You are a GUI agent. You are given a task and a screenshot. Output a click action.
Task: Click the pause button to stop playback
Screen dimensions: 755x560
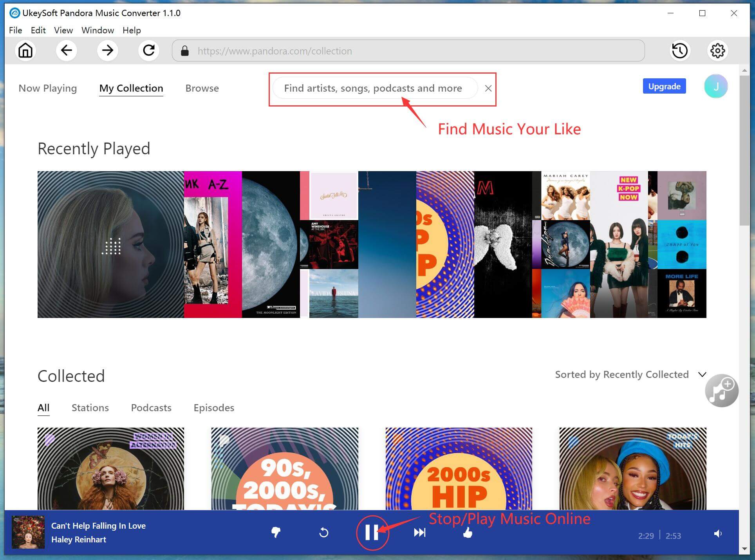(x=372, y=532)
